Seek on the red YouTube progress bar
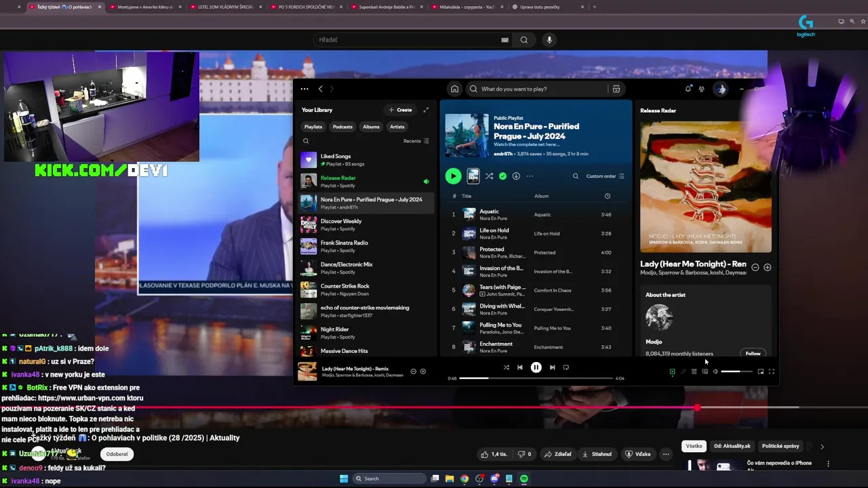868x488 pixels. [x=434, y=407]
